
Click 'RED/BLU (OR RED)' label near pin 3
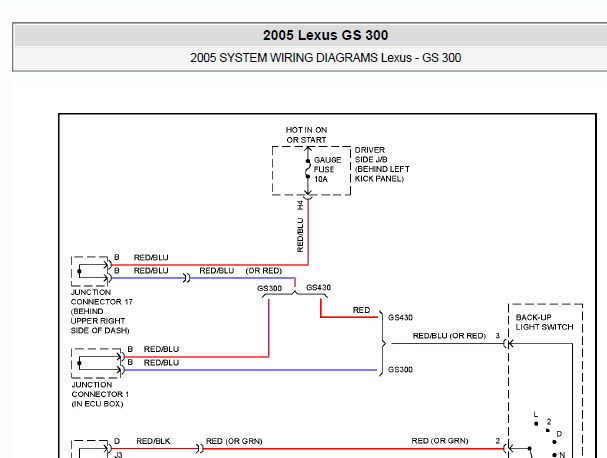449,336
